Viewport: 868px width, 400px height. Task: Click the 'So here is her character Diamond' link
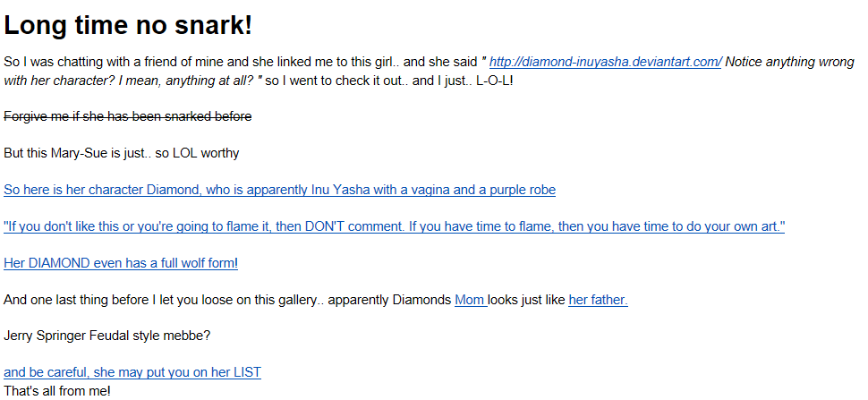279,190
